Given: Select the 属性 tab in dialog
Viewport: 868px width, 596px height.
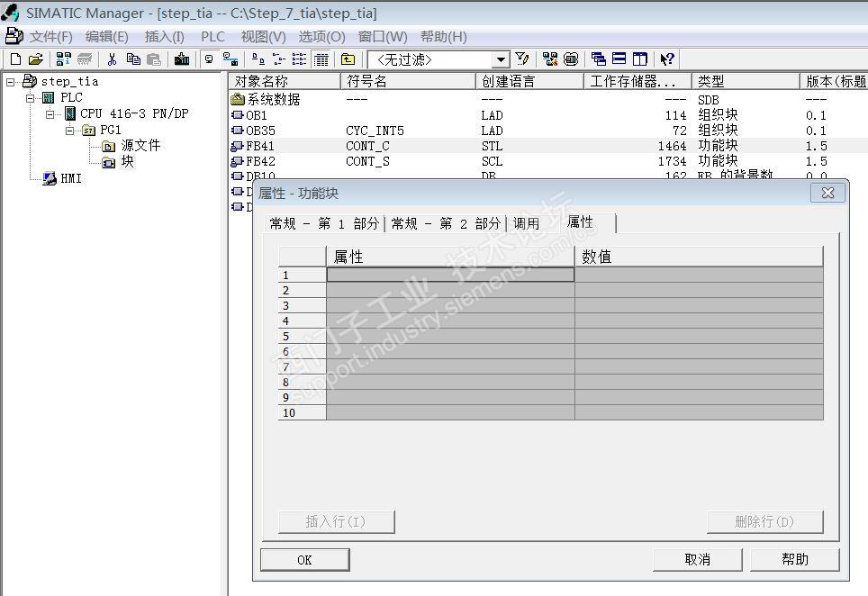Looking at the screenshot, I should point(580,221).
